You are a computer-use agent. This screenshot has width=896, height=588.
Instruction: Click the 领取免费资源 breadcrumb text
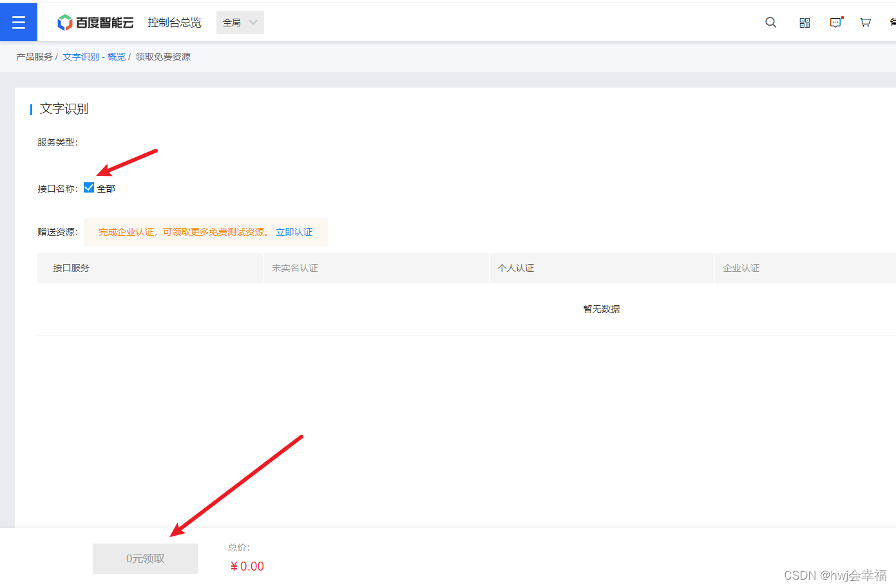tap(163, 57)
